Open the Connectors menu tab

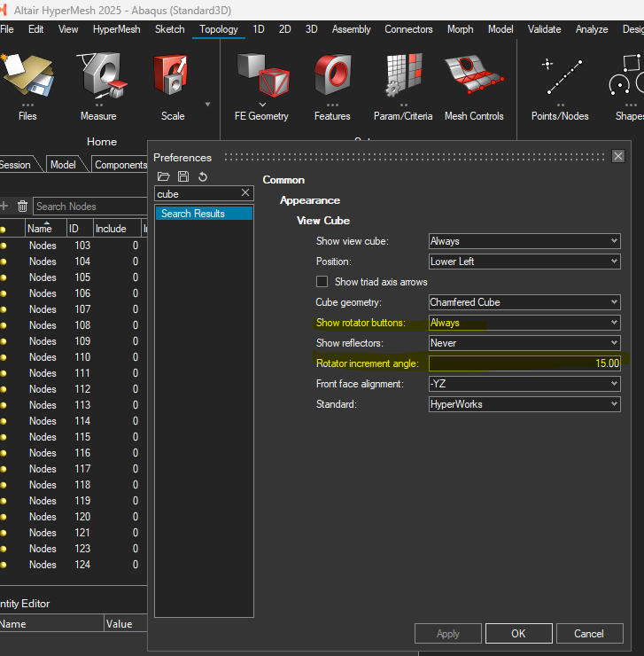click(408, 29)
